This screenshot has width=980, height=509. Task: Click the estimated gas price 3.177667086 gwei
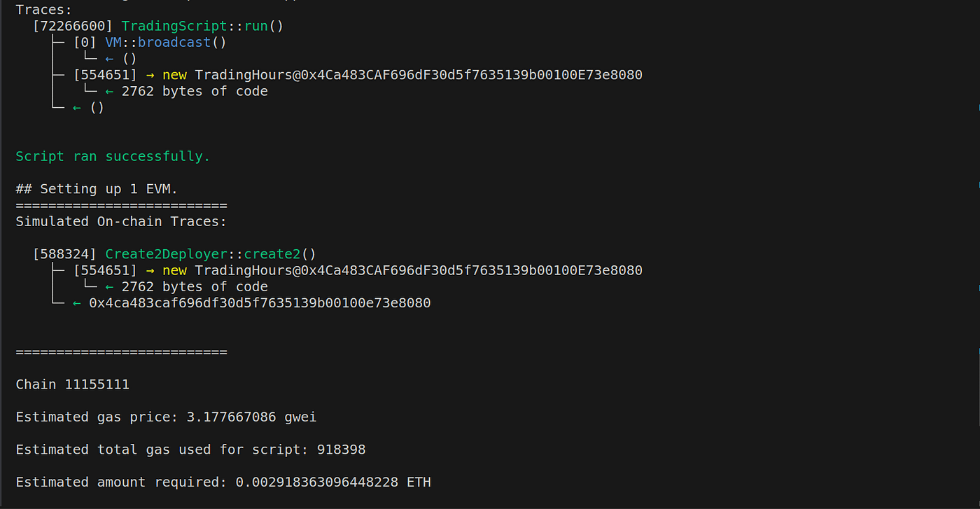click(x=251, y=417)
